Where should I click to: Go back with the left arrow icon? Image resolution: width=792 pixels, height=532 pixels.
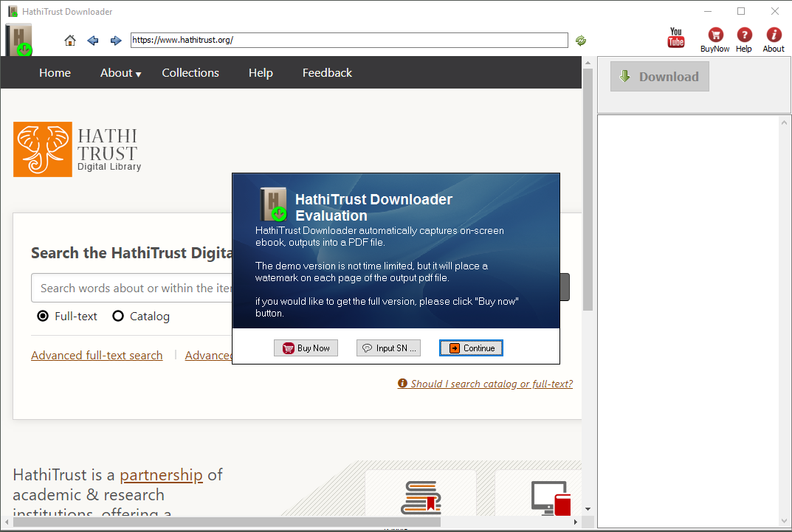tap(93, 41)
